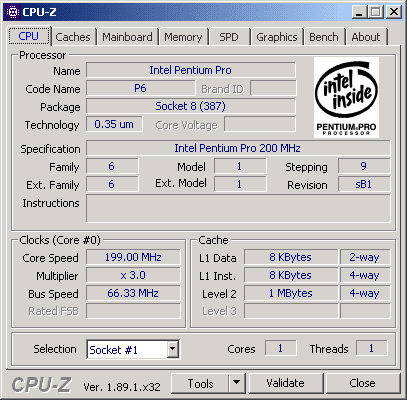
Task: Click the Package value Socket 8 (387)
Action: [191, 106]
